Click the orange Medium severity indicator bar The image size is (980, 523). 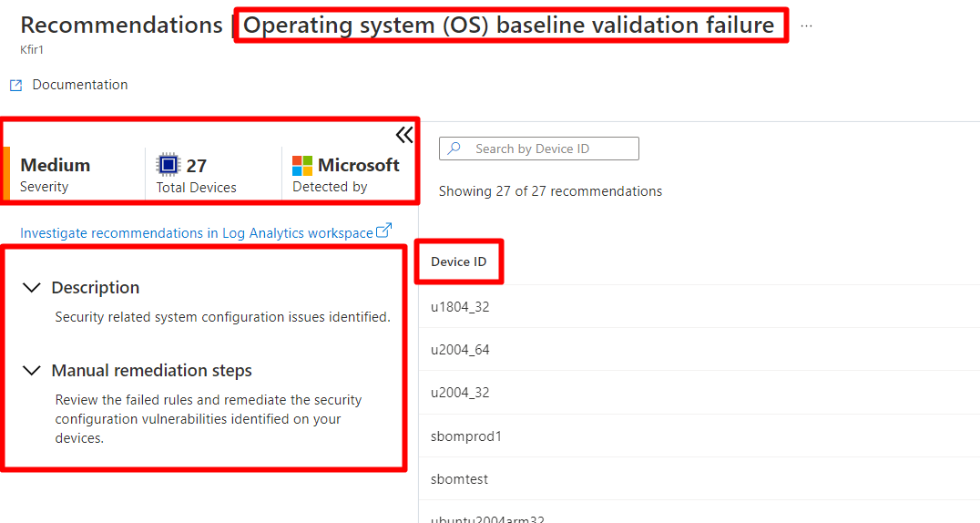pyautogui.click(x=6, y=173)
